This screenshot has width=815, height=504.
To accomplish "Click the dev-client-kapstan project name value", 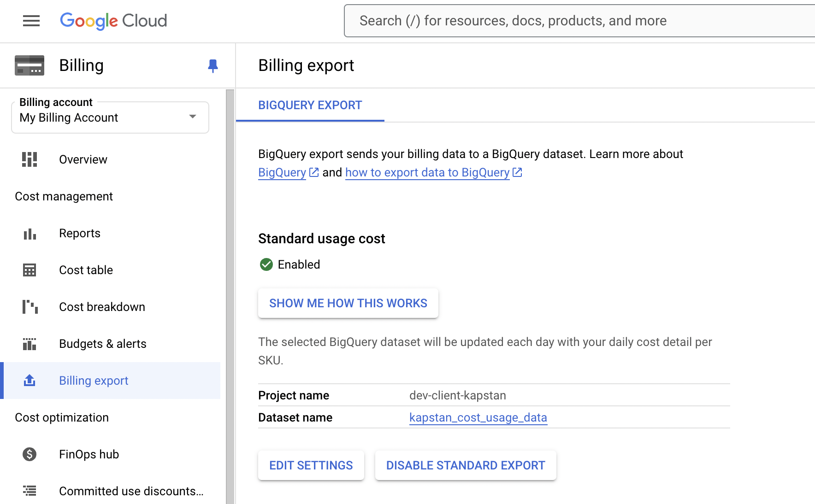I will (x=458, y=395).
